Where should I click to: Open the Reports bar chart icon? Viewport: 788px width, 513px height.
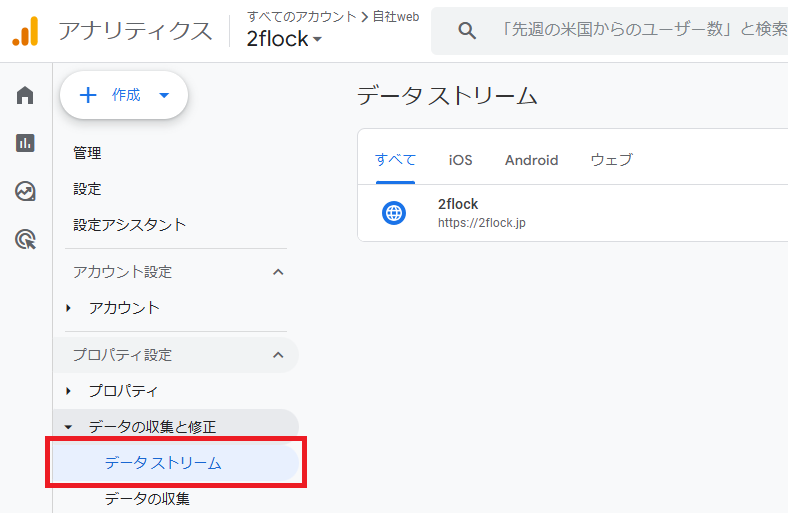(25, 143)
